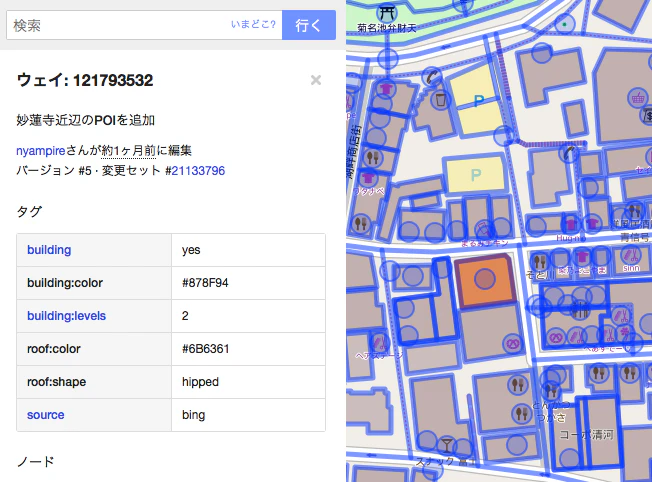Click the source value bing
Viewport: 652px width, 482px height.
pyautogui.click(x=193, y=415)
